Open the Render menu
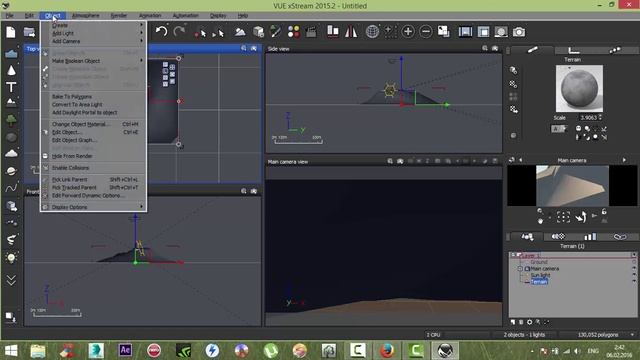This screenshot has height=360, width=640. coord(119,16)
